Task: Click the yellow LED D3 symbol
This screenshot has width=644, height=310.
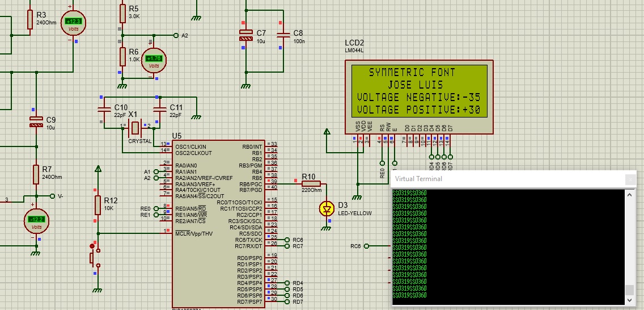Action: click(x=326, y=209)
